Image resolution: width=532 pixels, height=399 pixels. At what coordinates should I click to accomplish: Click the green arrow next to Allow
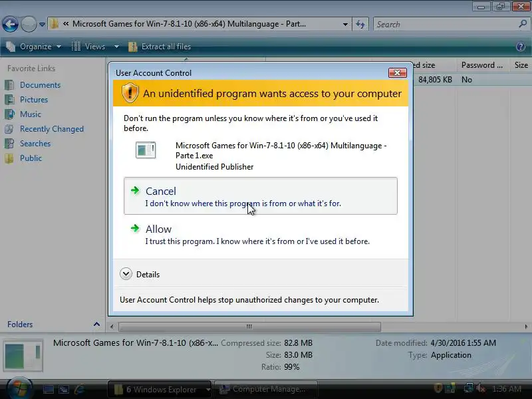(x=135, y=228)
